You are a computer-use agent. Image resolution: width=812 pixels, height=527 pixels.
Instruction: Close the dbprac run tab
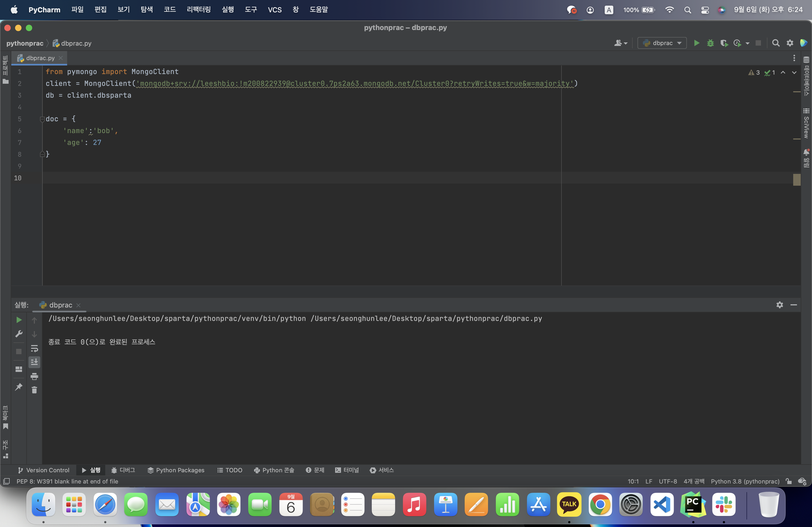point(78,305)
